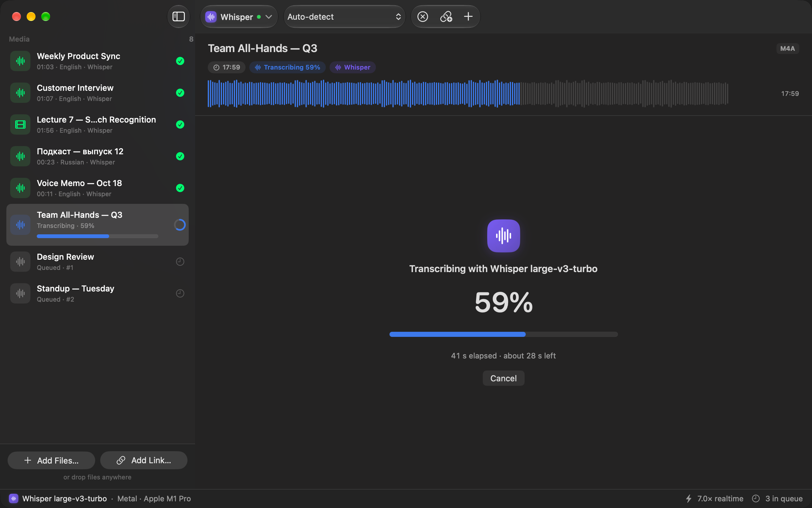Click the green checkmark on Customer Interview
Screen dimensions: 812x508
click(x=180, y=93)
